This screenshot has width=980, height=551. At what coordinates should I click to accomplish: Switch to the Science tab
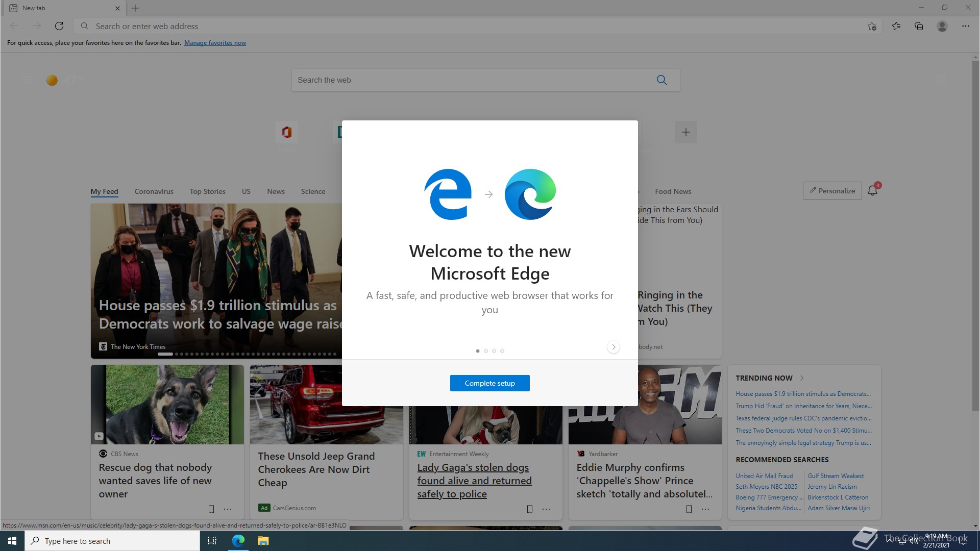coord(313,191)
